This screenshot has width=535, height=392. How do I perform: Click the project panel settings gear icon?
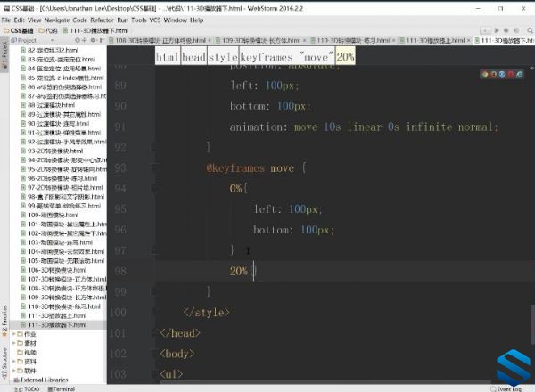pyautogui.click(x=93, y=40)
